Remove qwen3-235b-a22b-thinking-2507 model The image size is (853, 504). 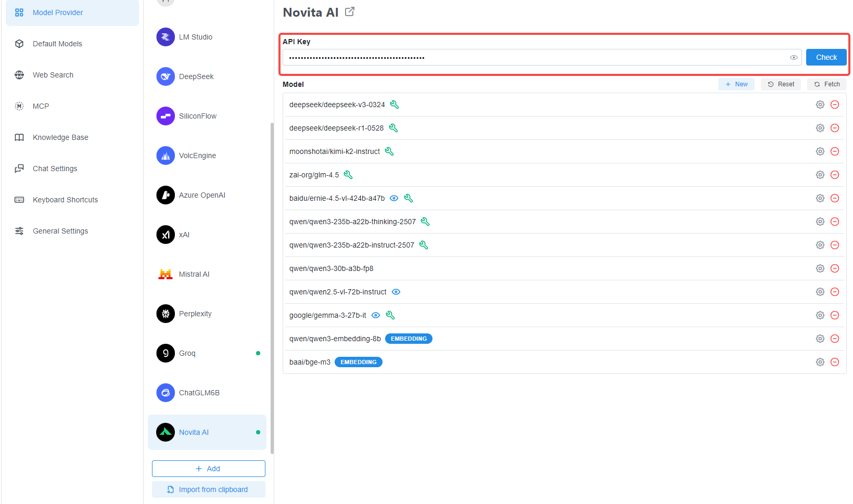[x=835, y=222]
